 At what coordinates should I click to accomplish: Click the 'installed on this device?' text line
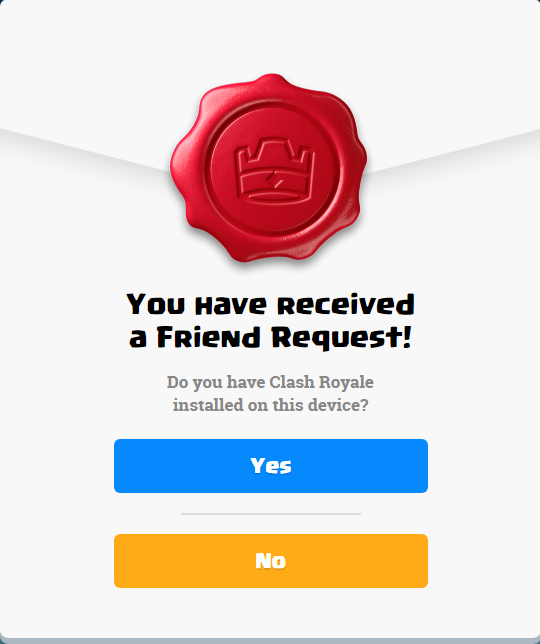point(270,405)
